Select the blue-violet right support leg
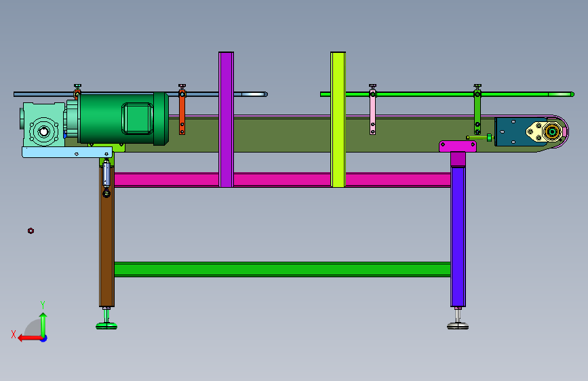 tap(458, 236)
